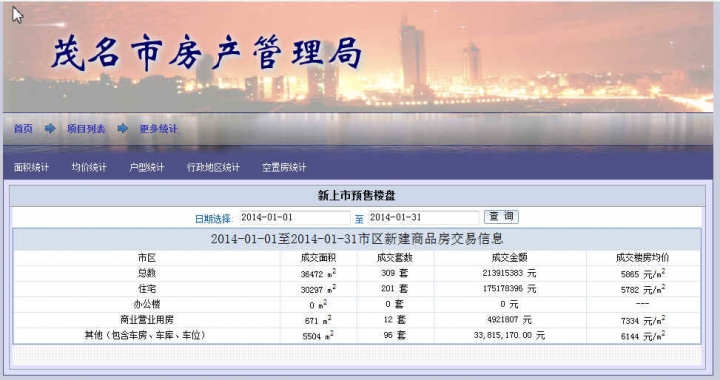Switch to 空置房统计 tab
This screenshot has height=380, width=720.
tap(284, 167)
